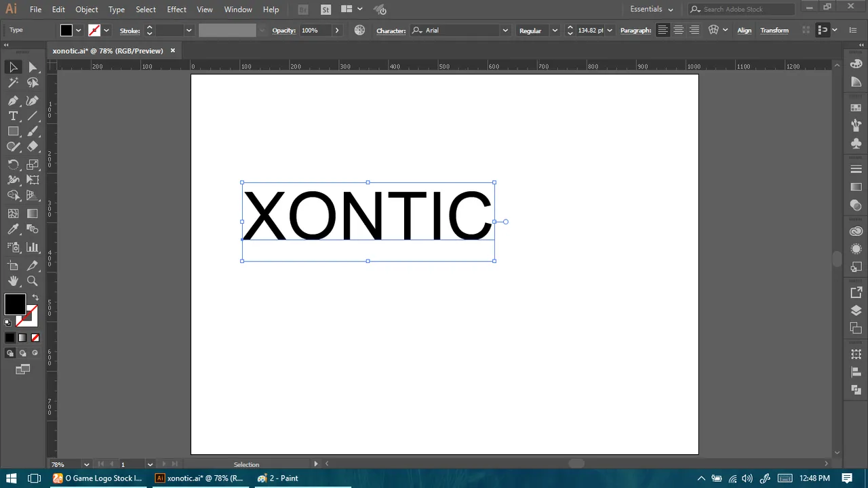This screenshot has height=488, width=868.
Task: Select the Selection tool arrow
Action: pos(13,67)
